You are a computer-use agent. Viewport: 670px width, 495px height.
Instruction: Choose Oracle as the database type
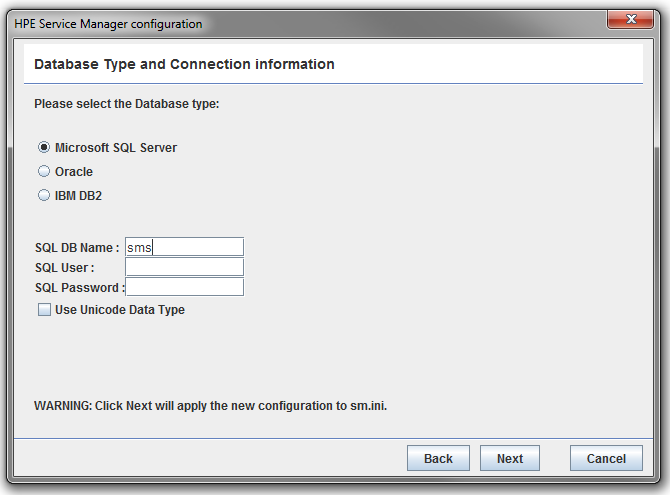click(x=44, y=171)
